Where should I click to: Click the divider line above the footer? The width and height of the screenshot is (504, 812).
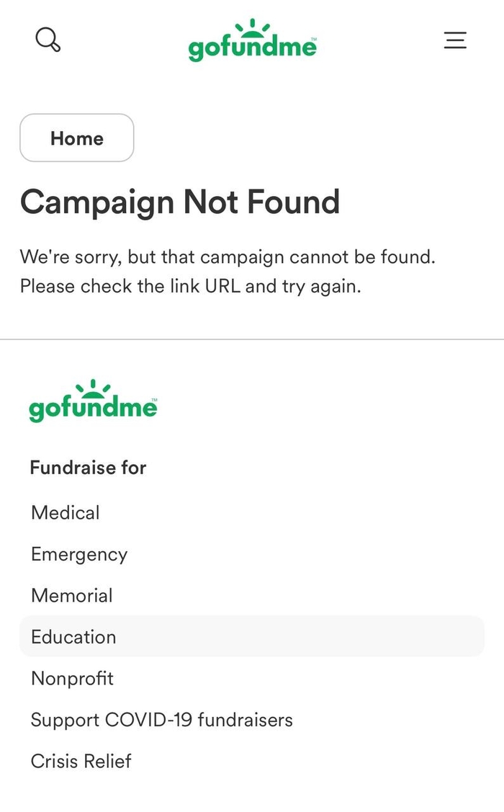(x=252, y=339)
